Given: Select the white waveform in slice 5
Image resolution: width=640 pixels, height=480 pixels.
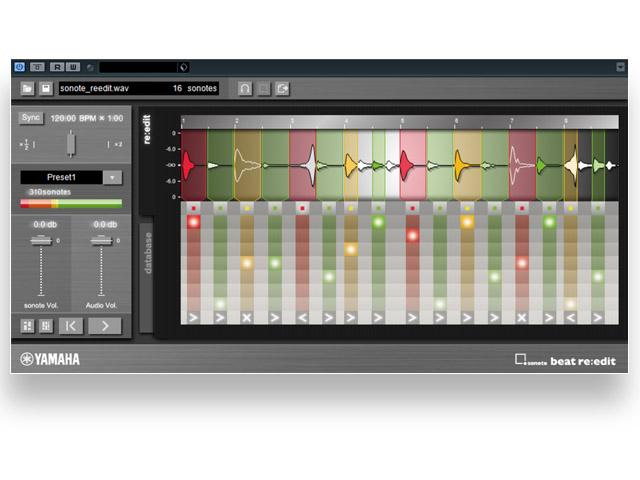Looking at the screenshot, I should click(x=311, y=165).
